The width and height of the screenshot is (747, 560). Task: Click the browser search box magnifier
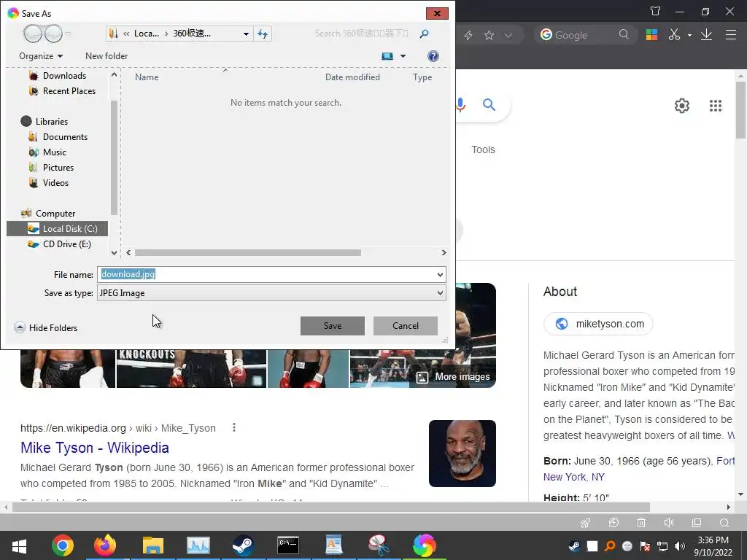click(x=624, y=34)
